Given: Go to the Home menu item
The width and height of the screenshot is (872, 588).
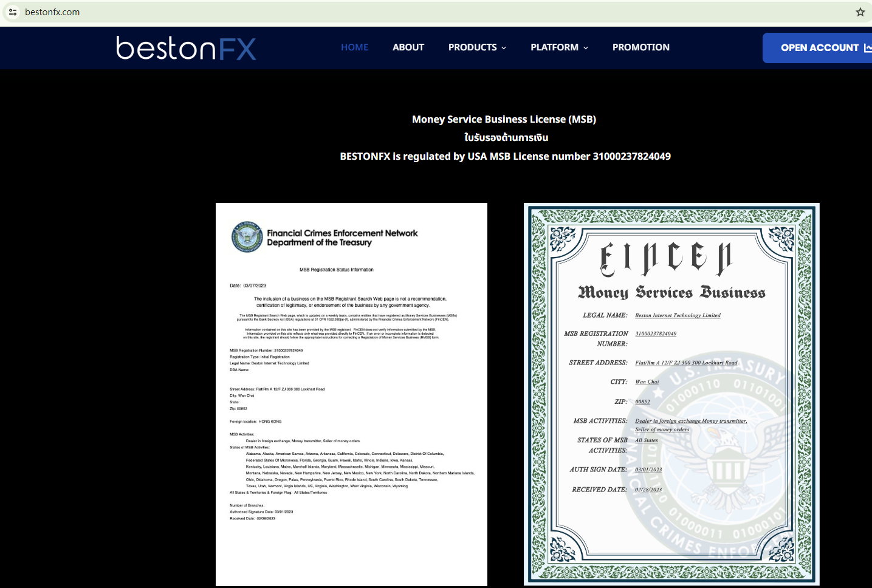Looking at the screenshot, I should click(354, 47).
